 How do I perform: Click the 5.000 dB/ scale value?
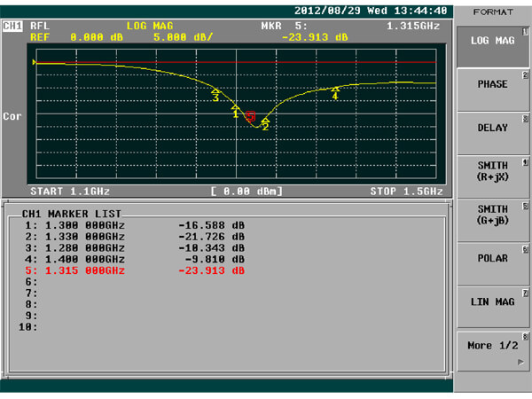click(183, 37)
